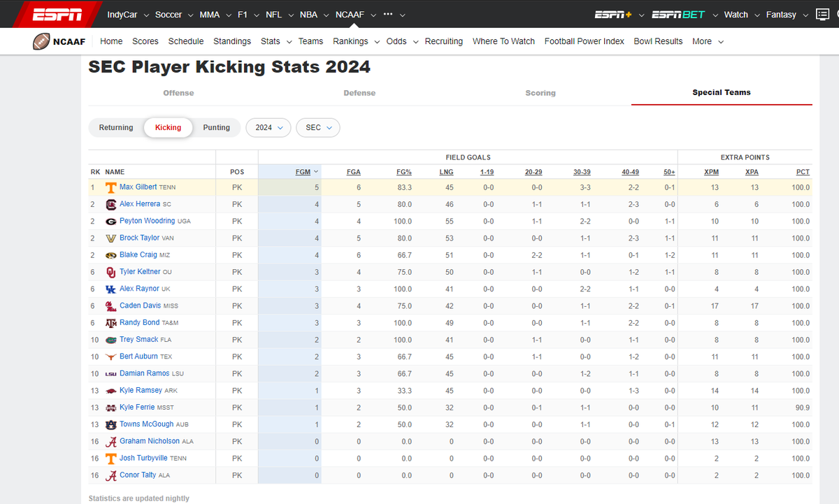Open the 2024 season dropdown
Viewport: 839px width, 504px height.
coord(268,127)
